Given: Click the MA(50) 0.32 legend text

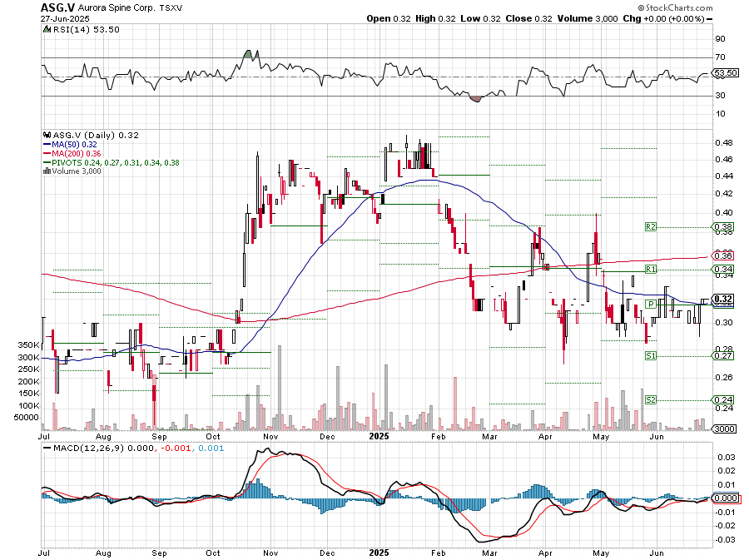Looking at the screenshot, I should (74, 144).
